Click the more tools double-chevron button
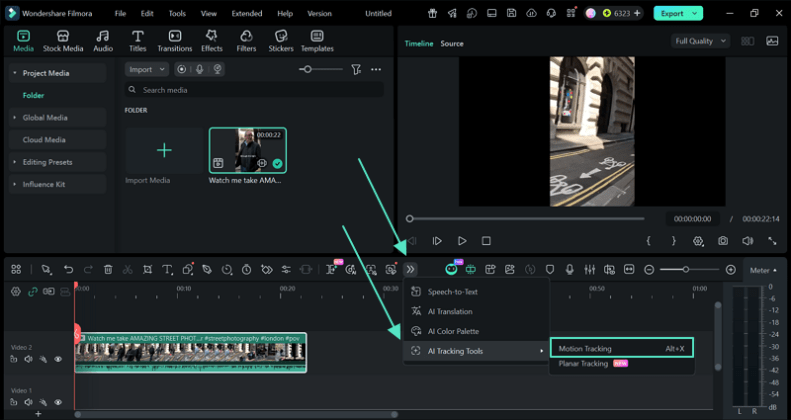 (x=410, y=270)
